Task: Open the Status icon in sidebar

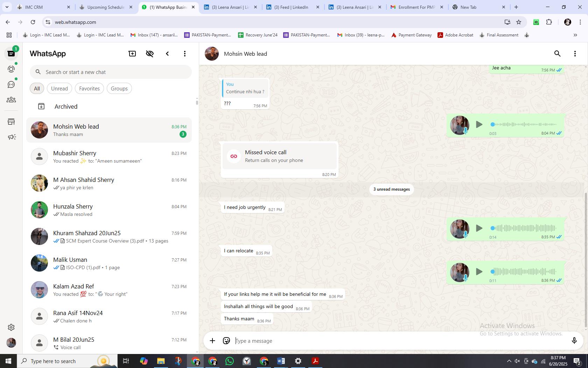Action: tap(11, 69)
